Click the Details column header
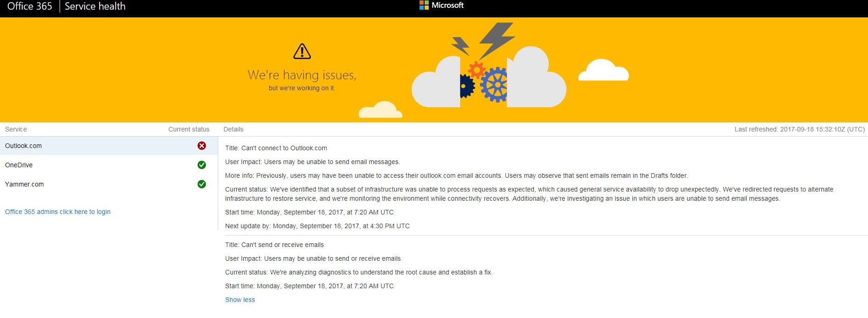This screenshot has width=868, height=318. 233,129
